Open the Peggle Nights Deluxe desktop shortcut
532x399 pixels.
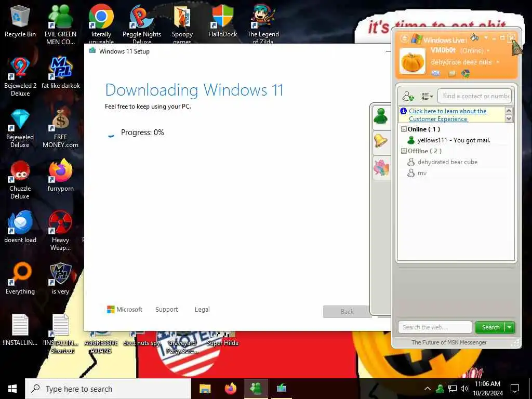click(x=142, y=24)
